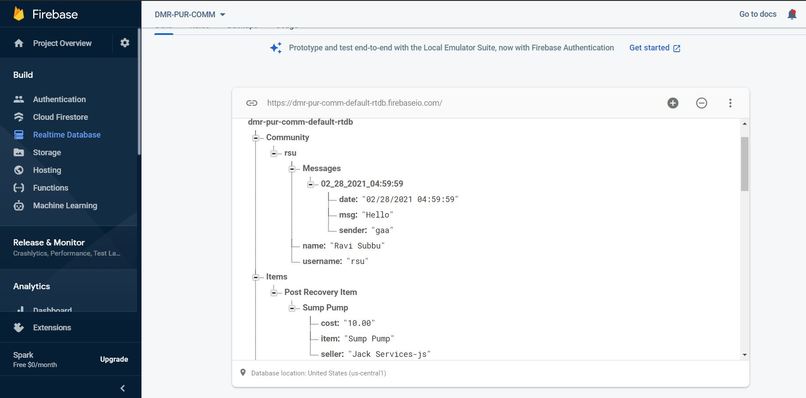806x398 pixels.
Task: Click the Upgrade plan button
Action: click(114, 359)
